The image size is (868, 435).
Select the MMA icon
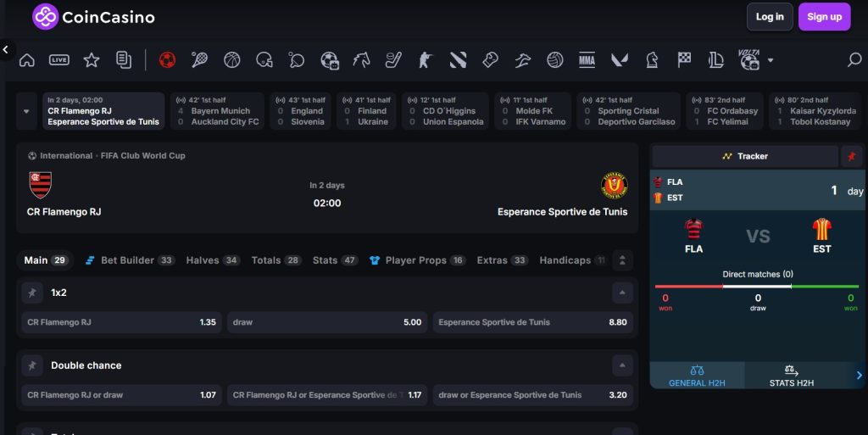pos(587,59)
